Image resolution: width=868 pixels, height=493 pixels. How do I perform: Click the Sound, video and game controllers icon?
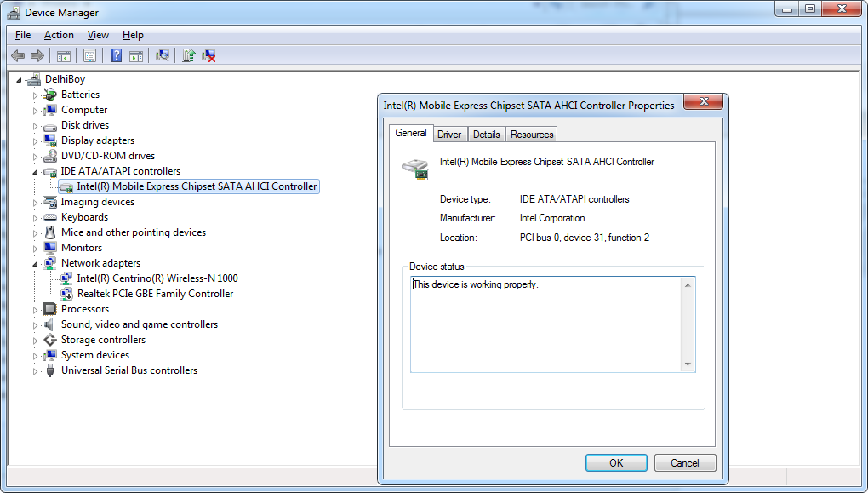pos(50,324)
